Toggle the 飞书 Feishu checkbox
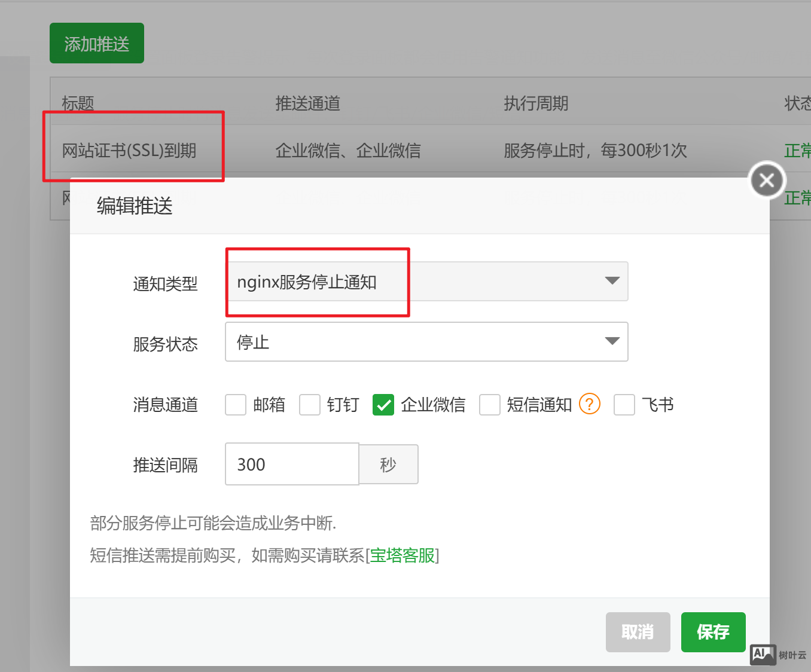The width and height of the screenshot is (811, 672). pos(624,405)
